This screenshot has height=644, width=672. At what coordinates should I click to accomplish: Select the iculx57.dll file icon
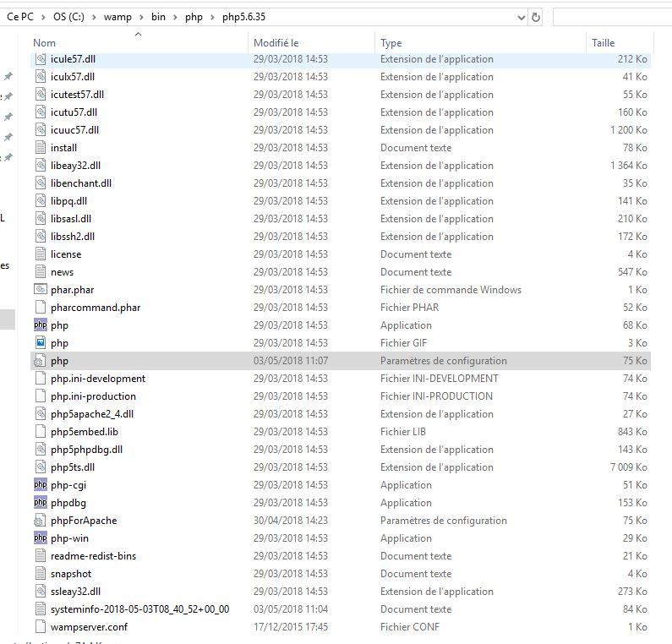click(41, 77)
